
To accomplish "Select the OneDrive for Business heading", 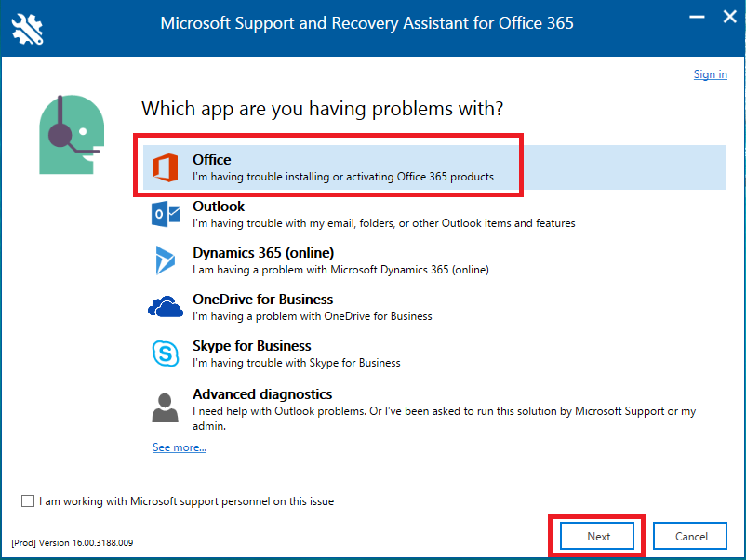I will [262, 300].
